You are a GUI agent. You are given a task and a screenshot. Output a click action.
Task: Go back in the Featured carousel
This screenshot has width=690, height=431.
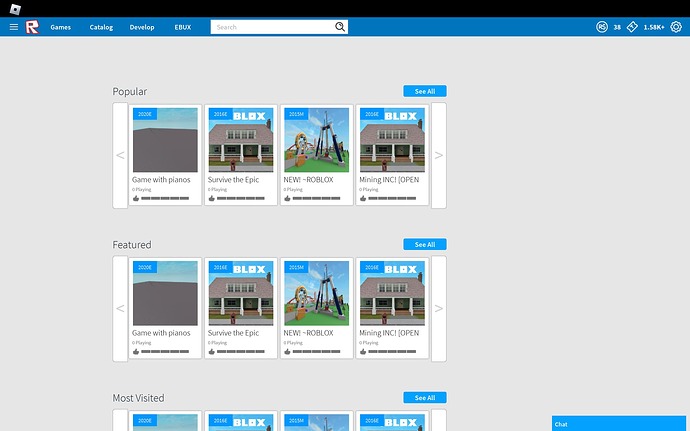point(120,309)
